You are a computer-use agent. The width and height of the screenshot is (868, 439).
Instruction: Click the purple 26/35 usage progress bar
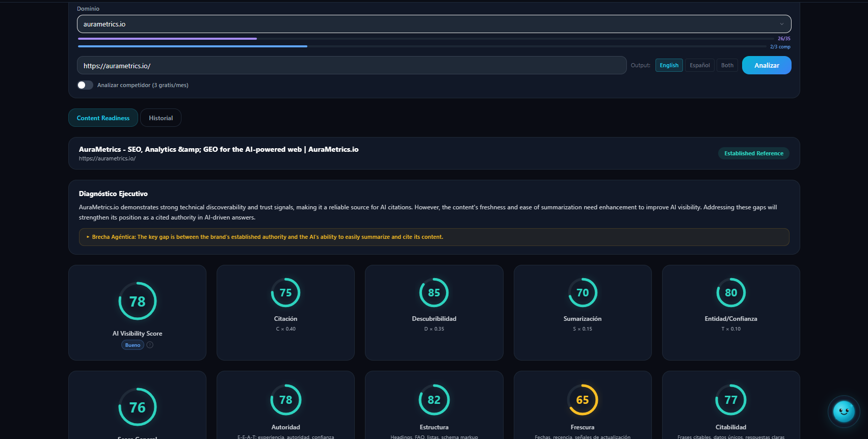(426, 38)
